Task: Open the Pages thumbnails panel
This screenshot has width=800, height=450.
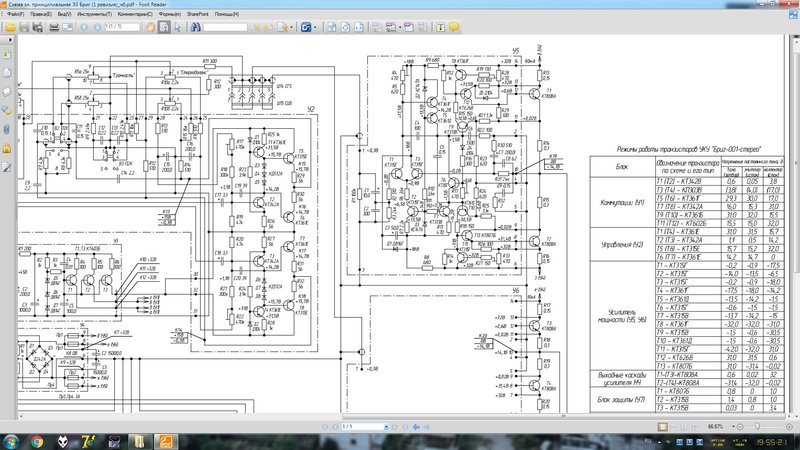Action: point(7,72)
